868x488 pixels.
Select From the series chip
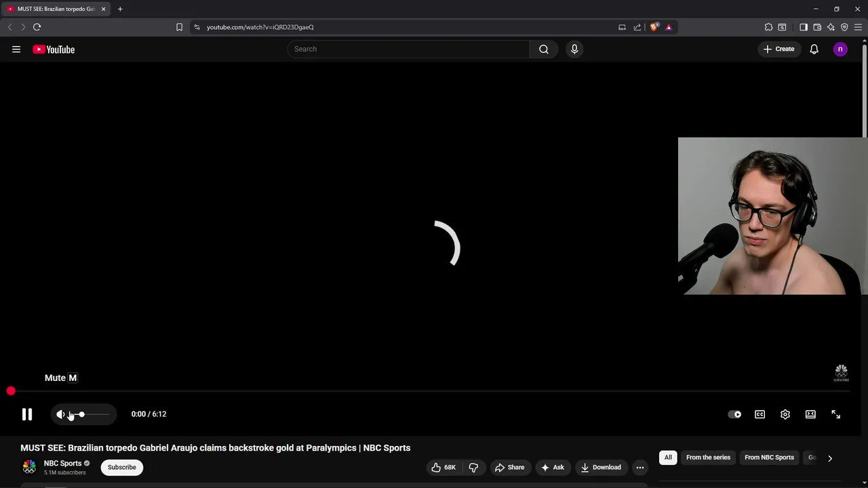(708, 457)
